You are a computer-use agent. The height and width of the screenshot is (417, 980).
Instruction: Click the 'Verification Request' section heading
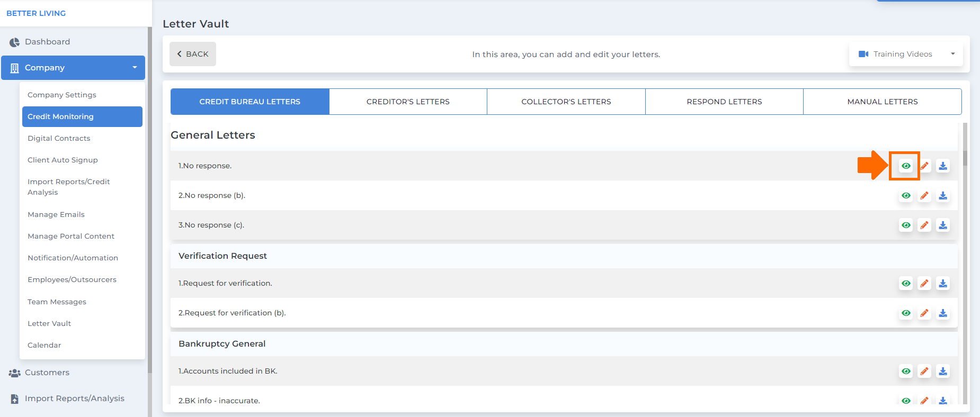pos(222,256)
